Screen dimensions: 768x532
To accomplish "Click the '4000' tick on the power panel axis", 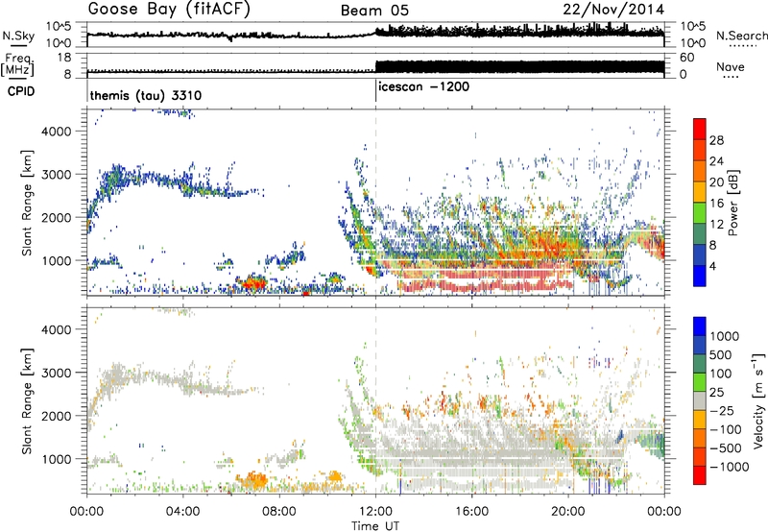I will point(57,132).
